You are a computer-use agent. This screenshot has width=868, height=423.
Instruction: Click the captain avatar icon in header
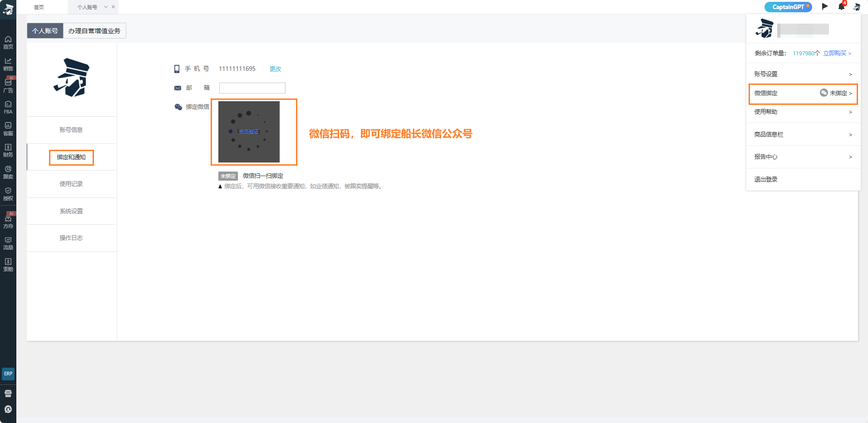857,7
